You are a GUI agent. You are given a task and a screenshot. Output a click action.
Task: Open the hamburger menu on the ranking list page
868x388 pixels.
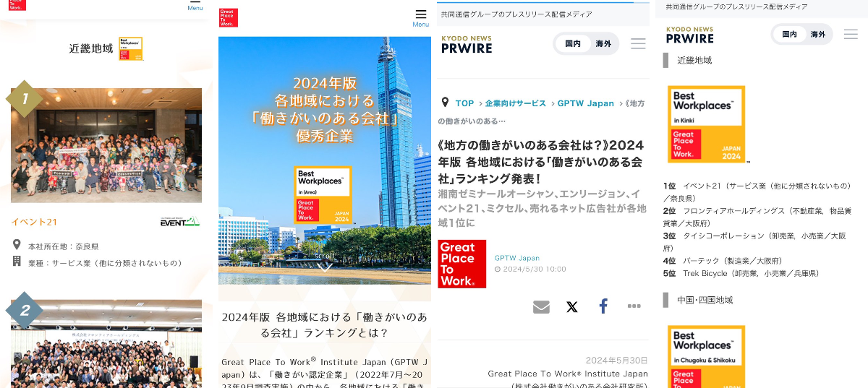tap(851, 34)
